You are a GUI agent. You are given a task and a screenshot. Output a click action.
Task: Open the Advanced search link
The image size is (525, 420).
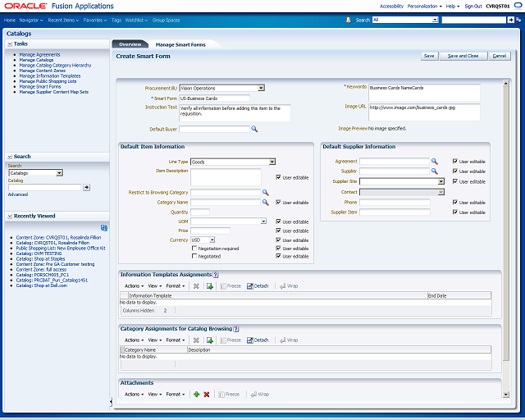click(18, 194)
